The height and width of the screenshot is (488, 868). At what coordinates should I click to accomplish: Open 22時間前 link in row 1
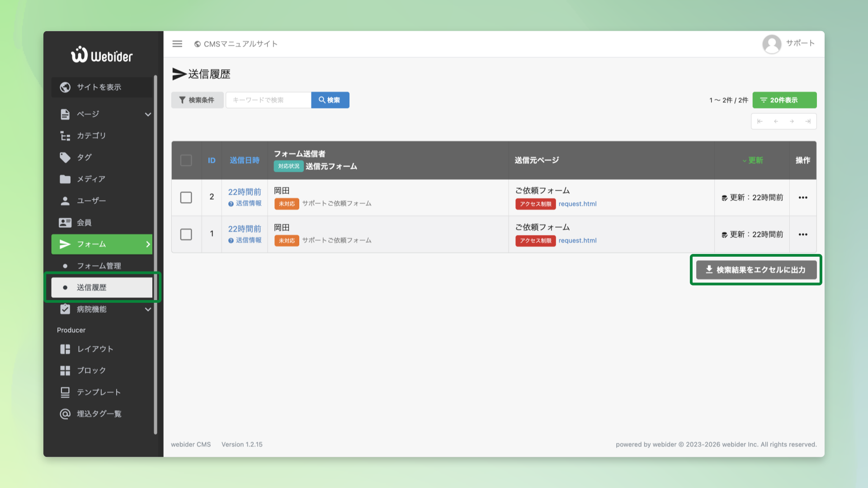pos(245,229)
